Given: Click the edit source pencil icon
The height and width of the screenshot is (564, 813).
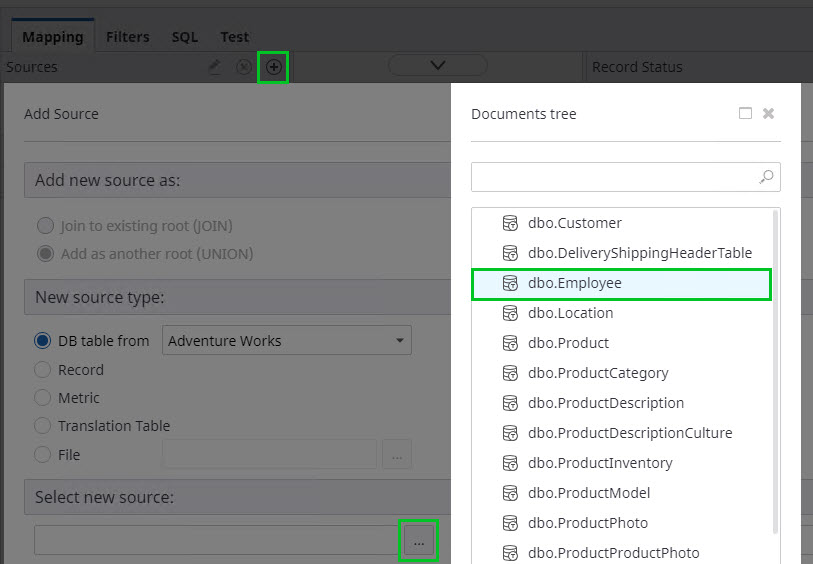Looking at the screenshot, I should pos(214,67).
